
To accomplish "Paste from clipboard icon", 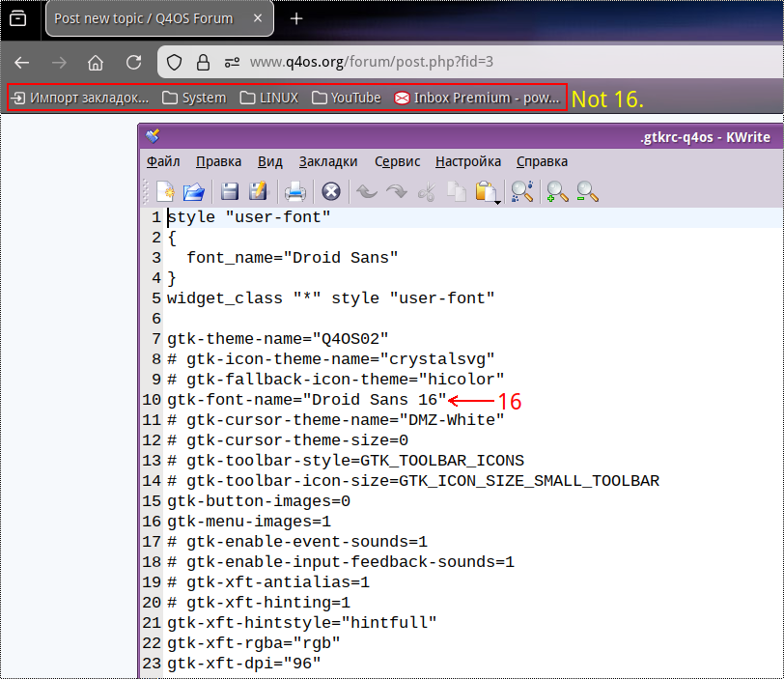I will (x=485, y=191).
